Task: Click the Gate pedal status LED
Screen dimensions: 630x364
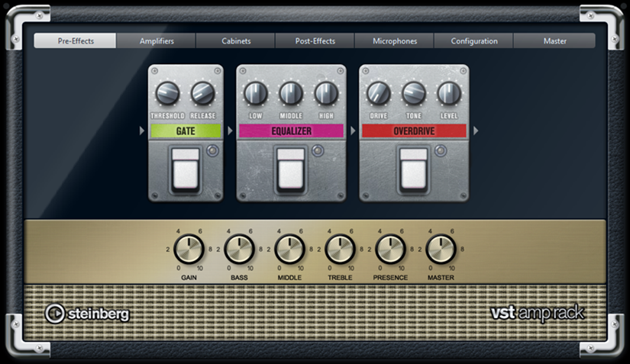Action: tap(212, 151)
